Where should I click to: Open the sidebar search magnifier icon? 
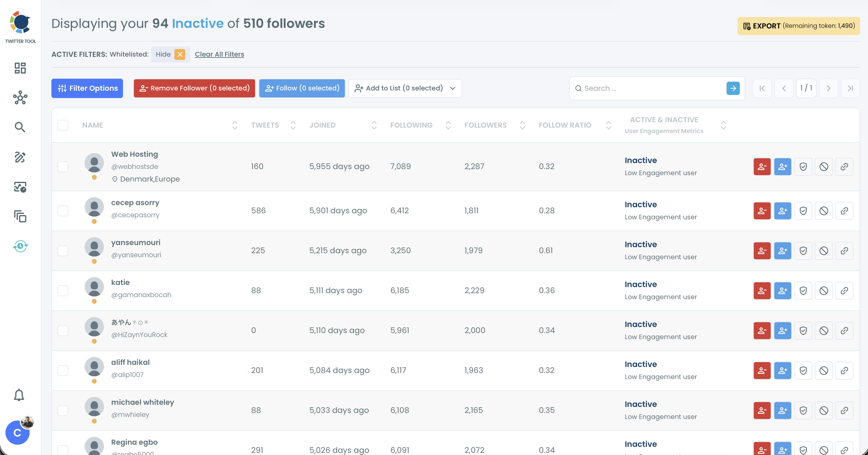pos(20,127)
